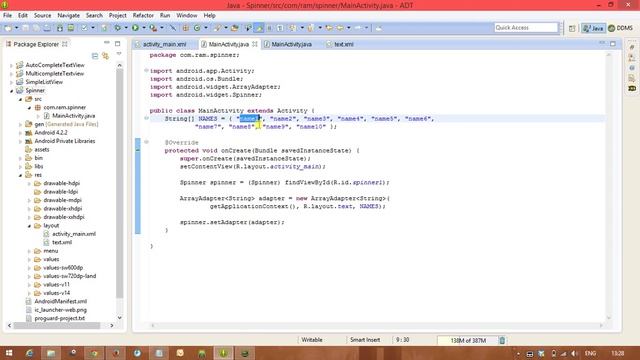Click Link with Editor icon in Package Explorer
640x360 pixels.
(105, 56)
